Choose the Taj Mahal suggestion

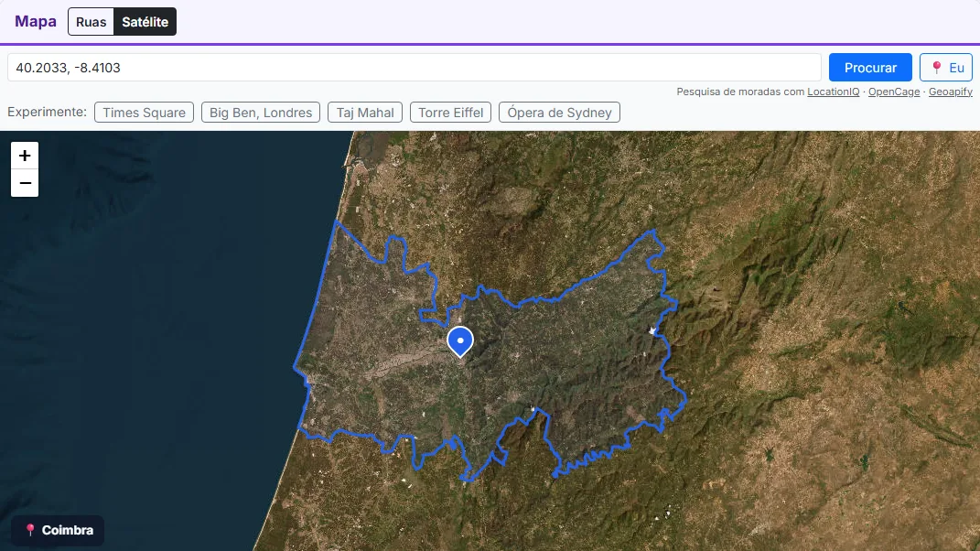[365, 113]
